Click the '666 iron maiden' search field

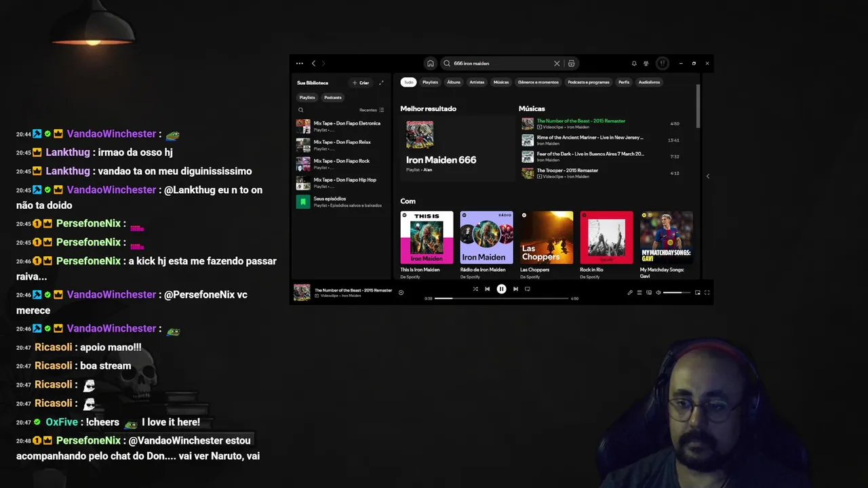509,63
